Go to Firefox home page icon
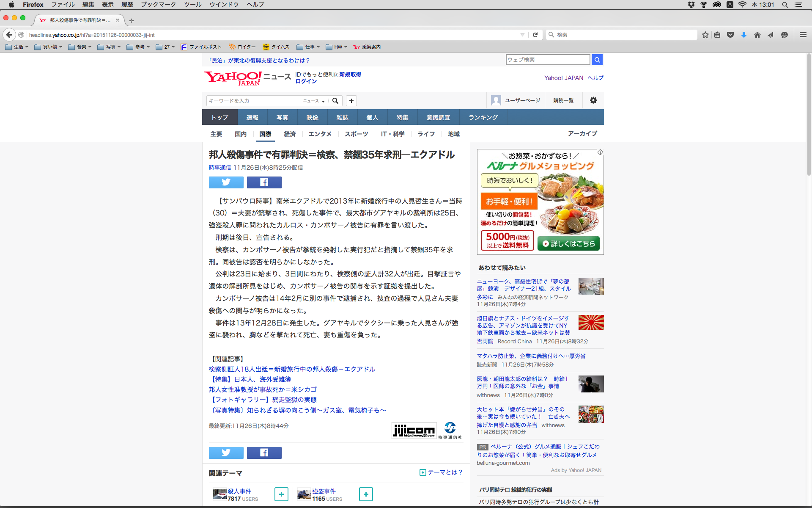This screenshot has width=812, height=508. pos(757,35)
